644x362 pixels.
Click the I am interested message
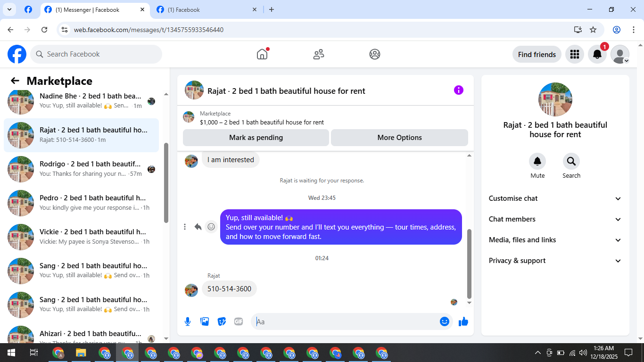coord(231,160)
